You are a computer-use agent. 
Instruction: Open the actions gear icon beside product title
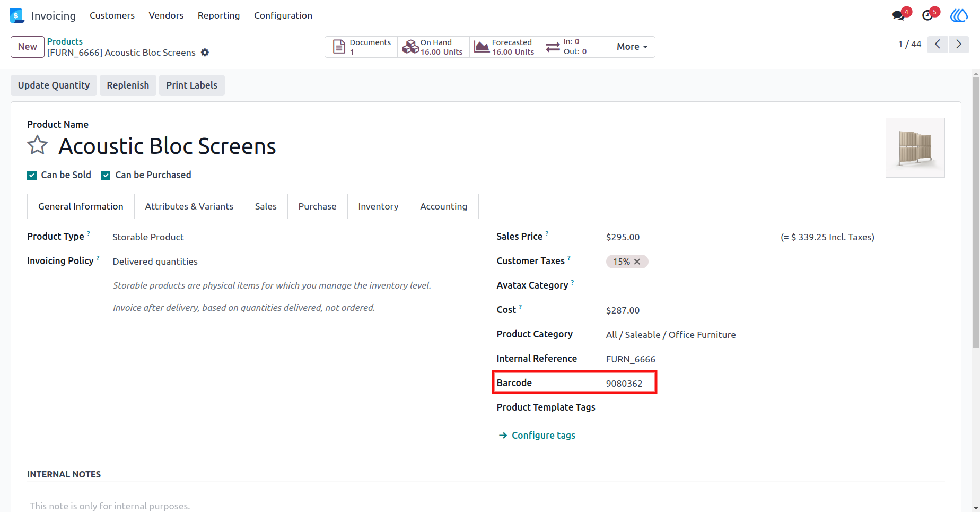point(205,53)
